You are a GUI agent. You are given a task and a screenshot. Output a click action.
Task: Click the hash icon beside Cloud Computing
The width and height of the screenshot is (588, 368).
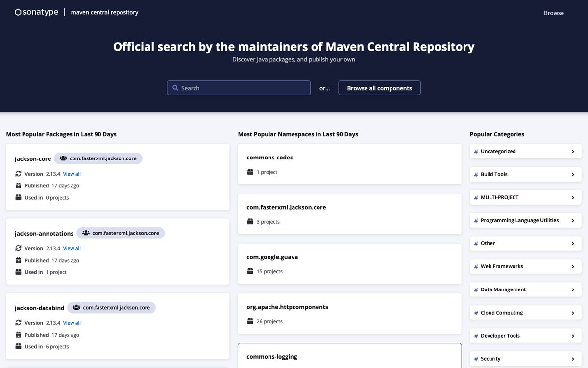tap(476, 313)
